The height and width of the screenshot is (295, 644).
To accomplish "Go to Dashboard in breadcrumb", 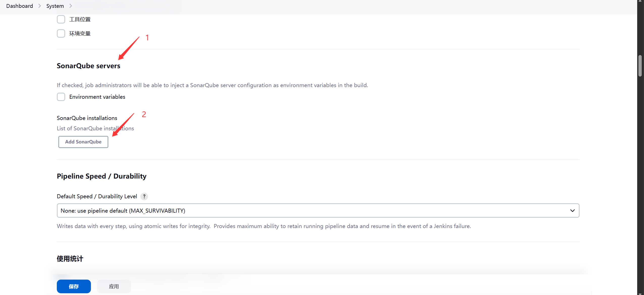I will click(19, 6).
